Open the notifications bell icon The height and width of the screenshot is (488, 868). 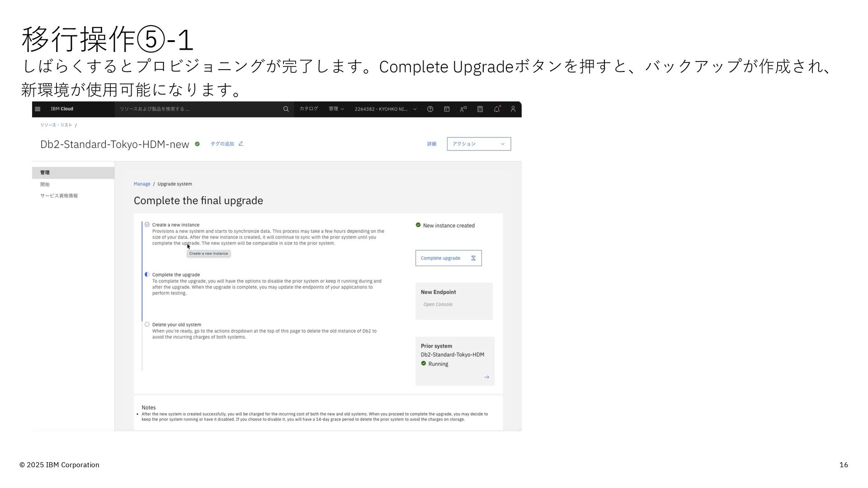[x=496, y=109]
